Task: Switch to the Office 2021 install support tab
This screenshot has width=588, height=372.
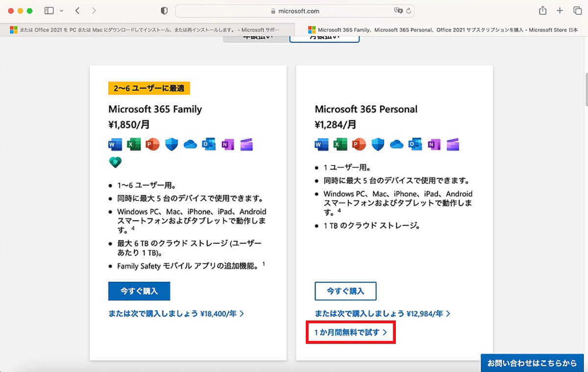Action: click(x=147, y=29)
